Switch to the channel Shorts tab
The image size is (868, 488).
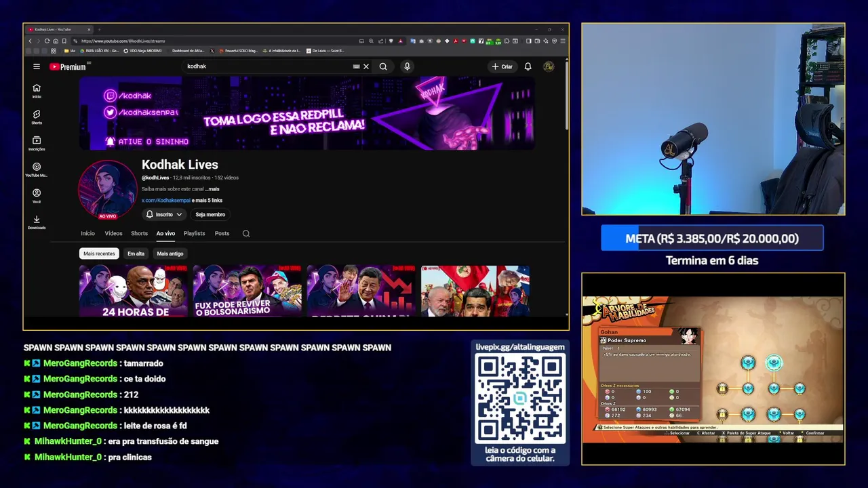[139, 233]
